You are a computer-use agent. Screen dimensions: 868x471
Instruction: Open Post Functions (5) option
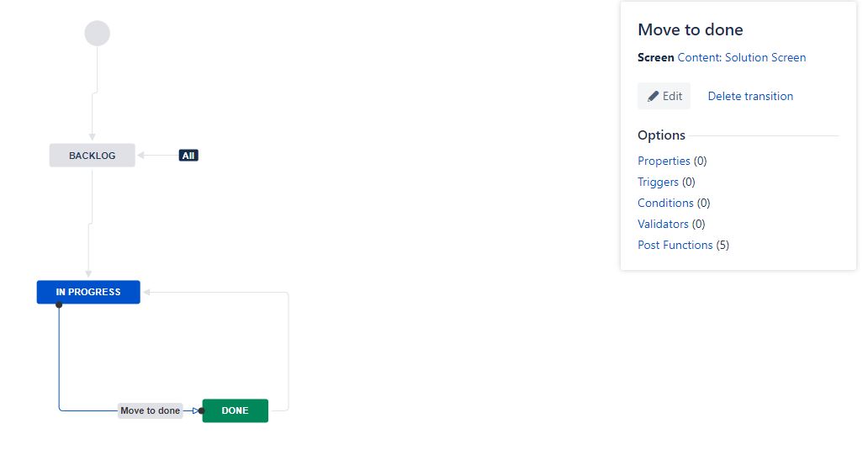point(683,246)
